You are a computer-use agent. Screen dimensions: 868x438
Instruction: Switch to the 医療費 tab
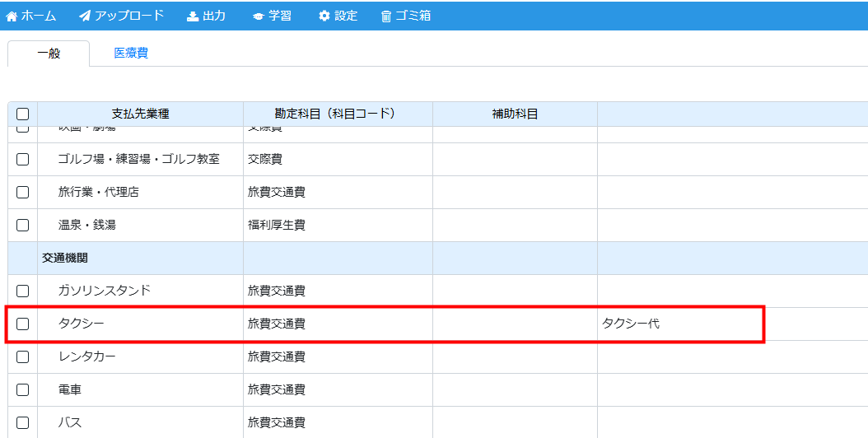click(131, 54)
